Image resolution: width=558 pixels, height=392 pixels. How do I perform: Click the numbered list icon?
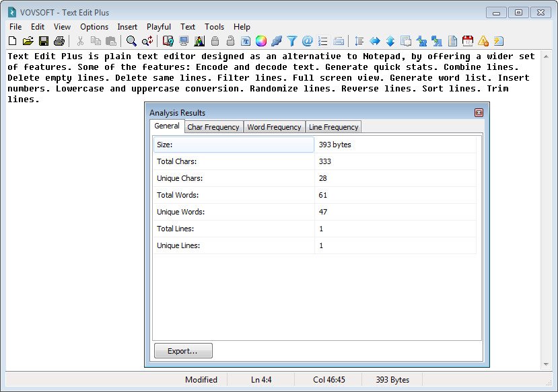coord(323,41)
